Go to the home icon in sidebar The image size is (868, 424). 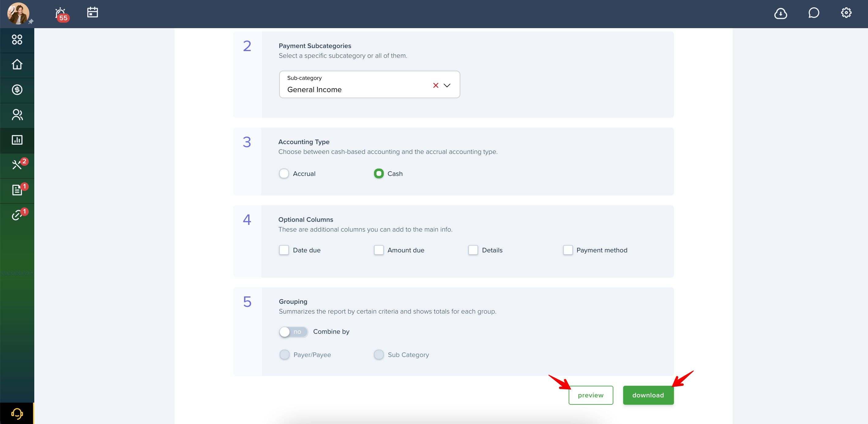(17, 65)
